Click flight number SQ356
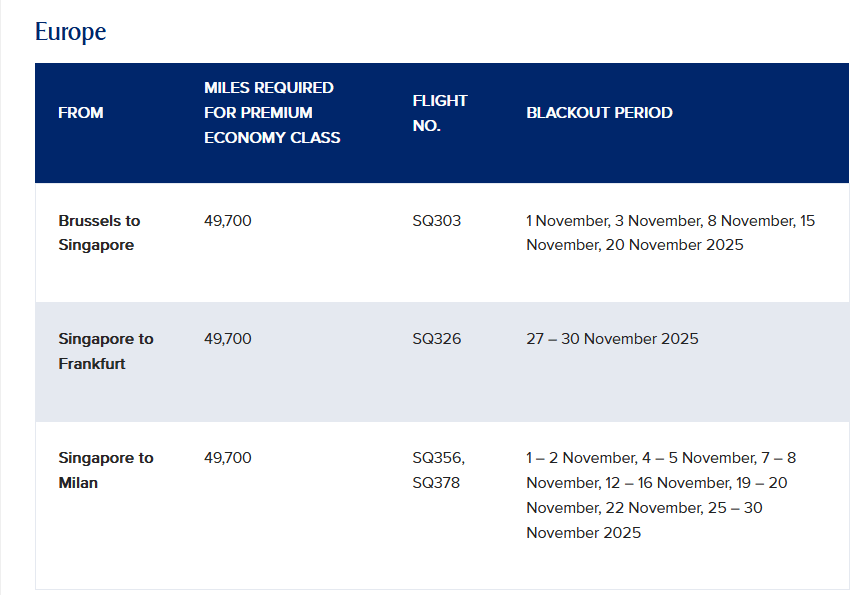The height and width of the screenshot is (595, 868). point(438,458)
